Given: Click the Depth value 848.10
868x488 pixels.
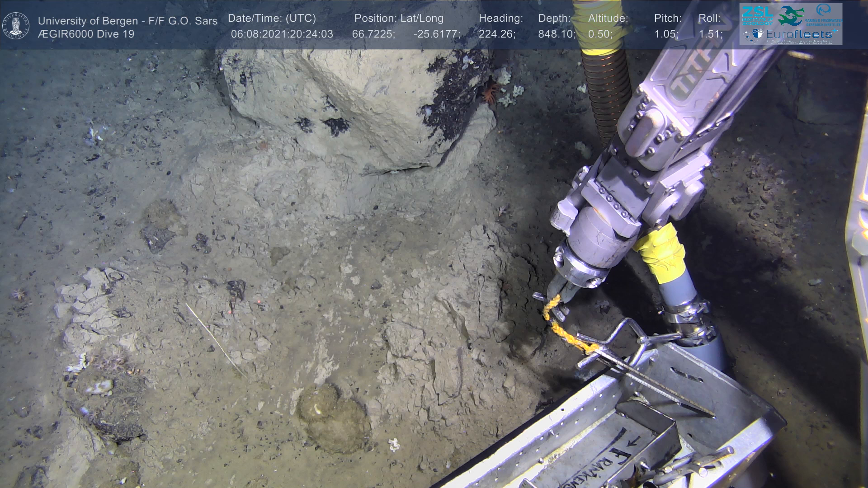Looking at the screenshot, I should tap(557, 34).
